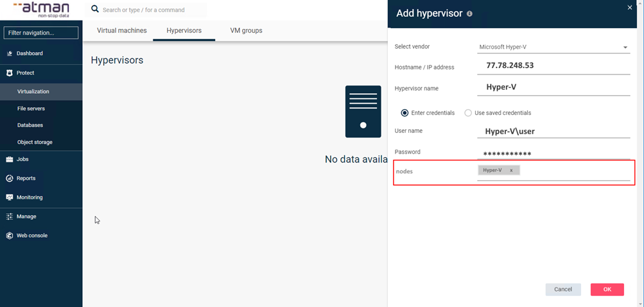This screenshot has width=644, height=307.
Task: Open File servers in navigation
Action: [x=31, y=109]
